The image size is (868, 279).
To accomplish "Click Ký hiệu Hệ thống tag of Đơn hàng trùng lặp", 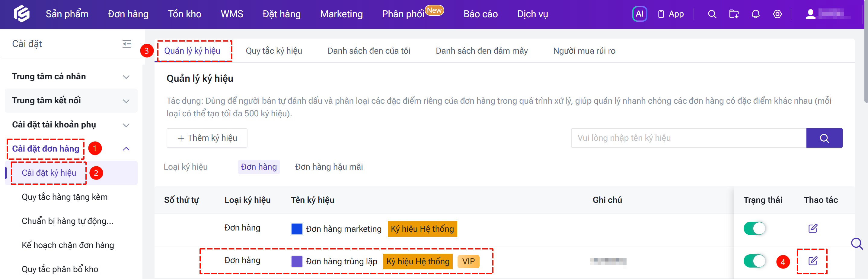I will pos(418,262).
